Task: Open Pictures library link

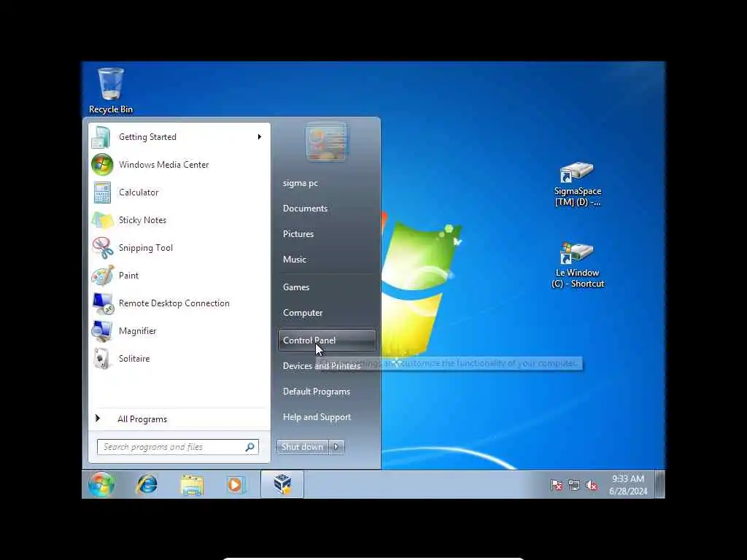Action: [298, 234]
